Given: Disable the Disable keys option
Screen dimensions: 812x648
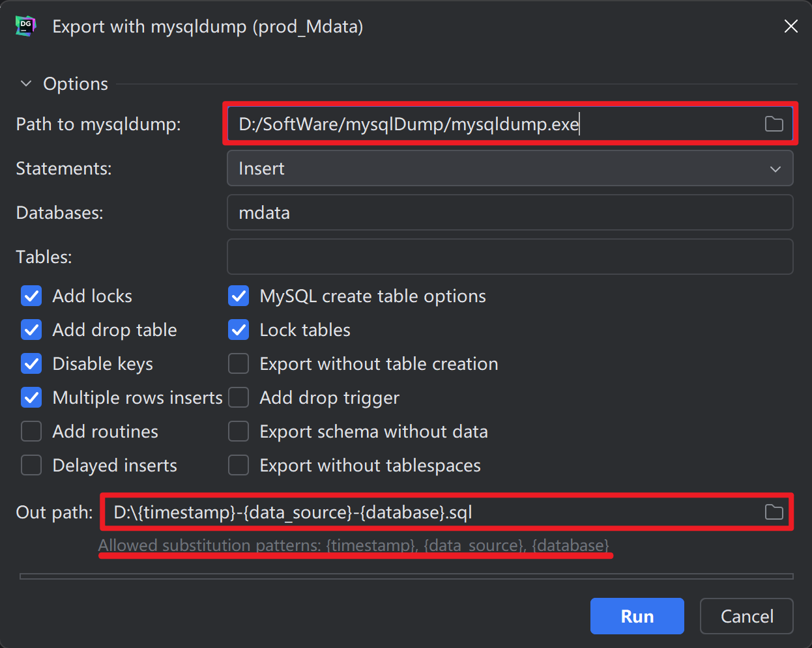Looking at the screenshot, I should coord(31,364).
